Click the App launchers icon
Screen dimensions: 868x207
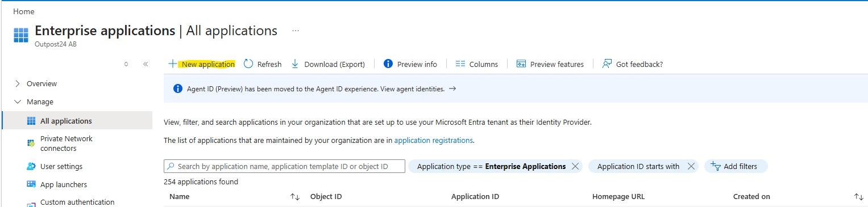point(31,184)
